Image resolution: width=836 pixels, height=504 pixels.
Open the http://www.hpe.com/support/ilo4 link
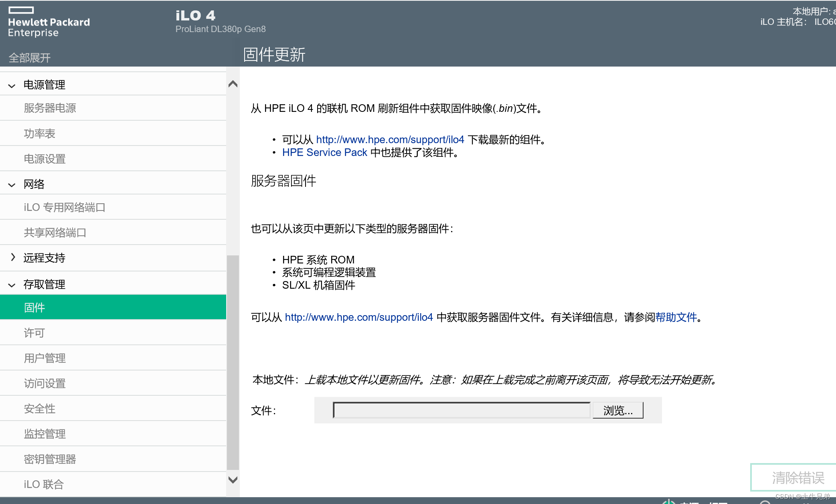pyautogui.click(x=390, y=140)
